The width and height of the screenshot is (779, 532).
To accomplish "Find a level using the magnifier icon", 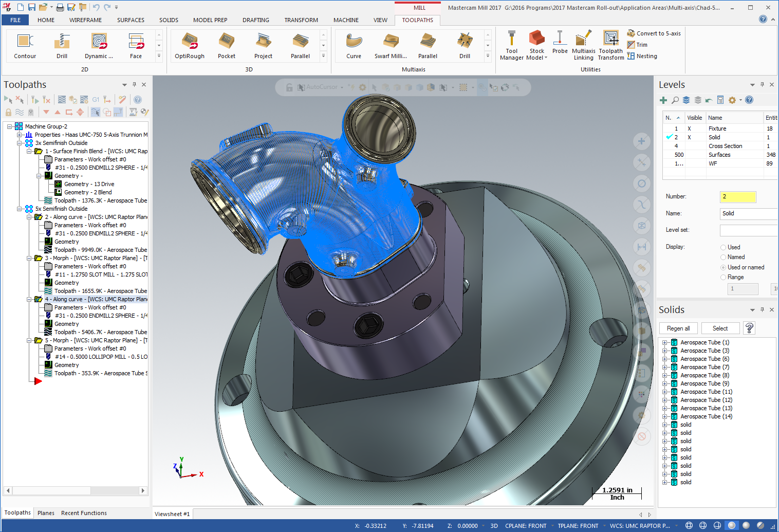I will click(x=675, y=100).
